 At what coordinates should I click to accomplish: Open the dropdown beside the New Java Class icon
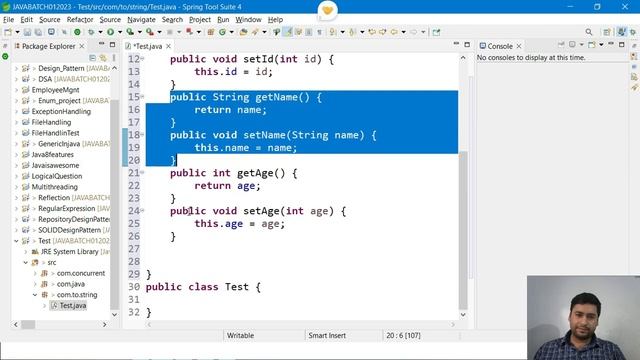231,32
